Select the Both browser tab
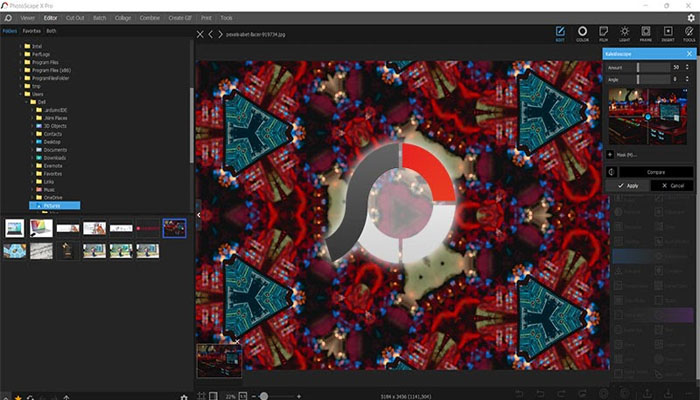The width and height of the screenshot is (700, 400). coord(51,31)
